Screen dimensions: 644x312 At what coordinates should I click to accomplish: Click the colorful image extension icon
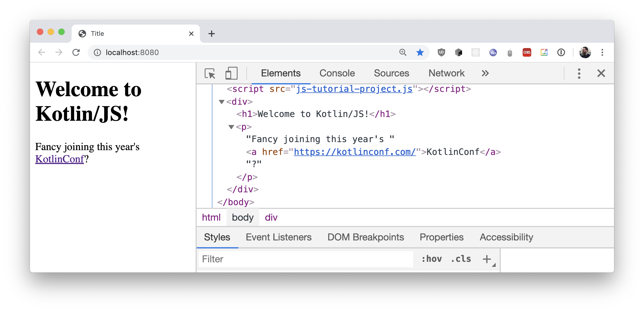pos(544,52)
